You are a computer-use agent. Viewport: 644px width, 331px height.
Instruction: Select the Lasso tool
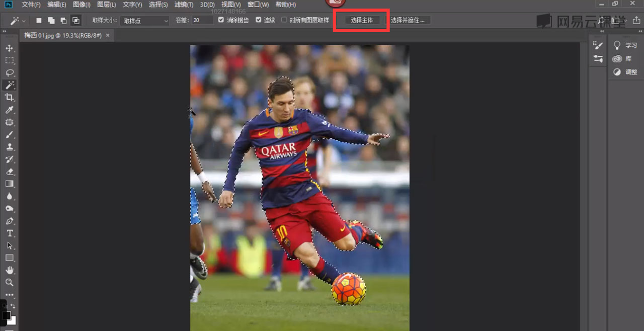[9, 73]
